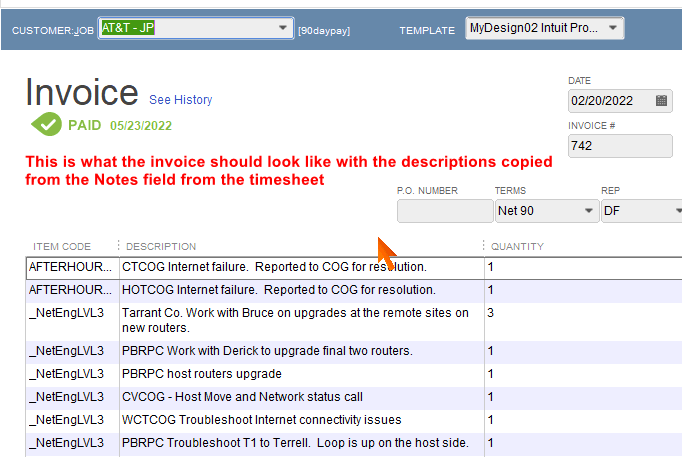This screenshot has height=457, width=682.
Task: Open the See History link
Action: [x=181, y=100]
